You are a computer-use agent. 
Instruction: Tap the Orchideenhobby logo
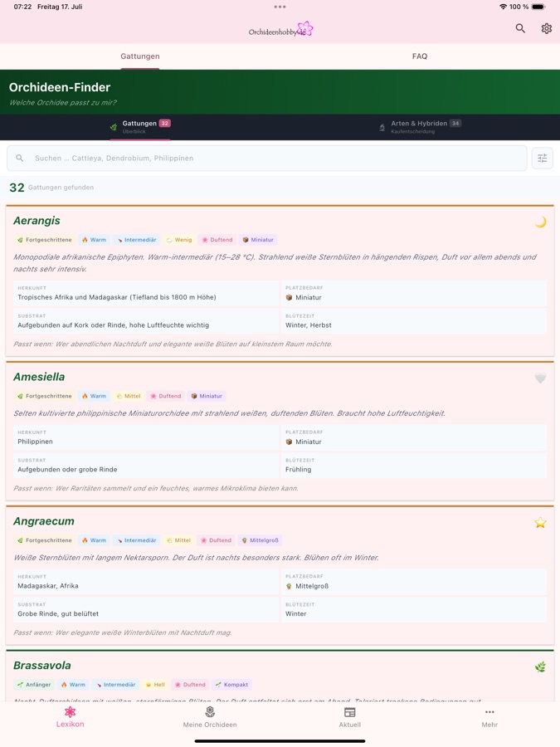coord(280,30)
